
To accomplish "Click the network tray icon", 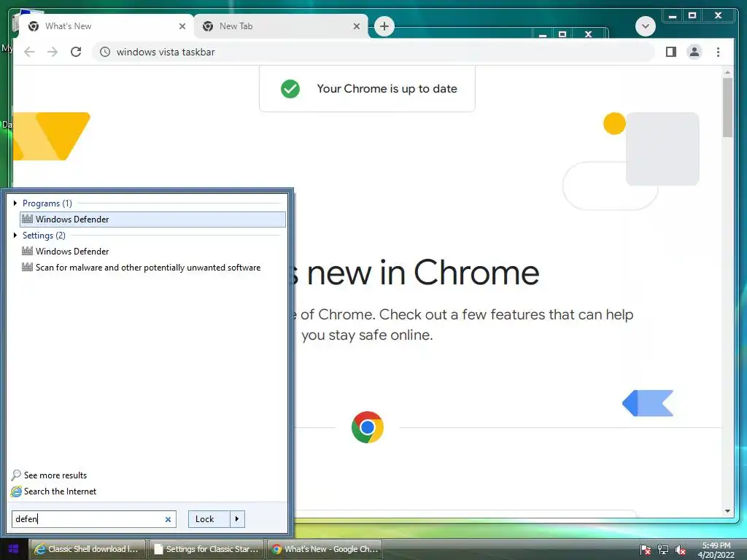I will [662, 550].
